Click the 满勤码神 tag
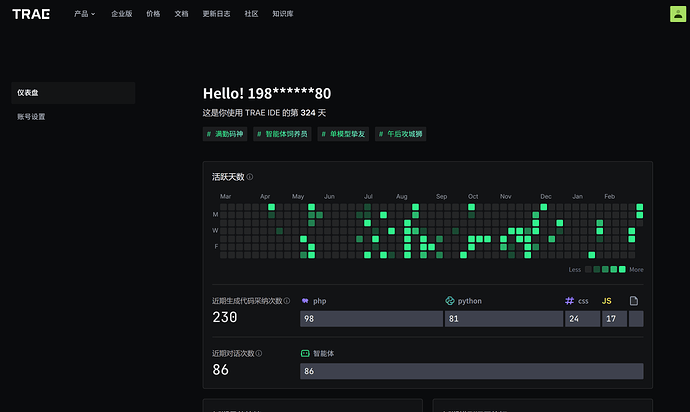This screenshot has height=412, width=690. click(225, 134)
